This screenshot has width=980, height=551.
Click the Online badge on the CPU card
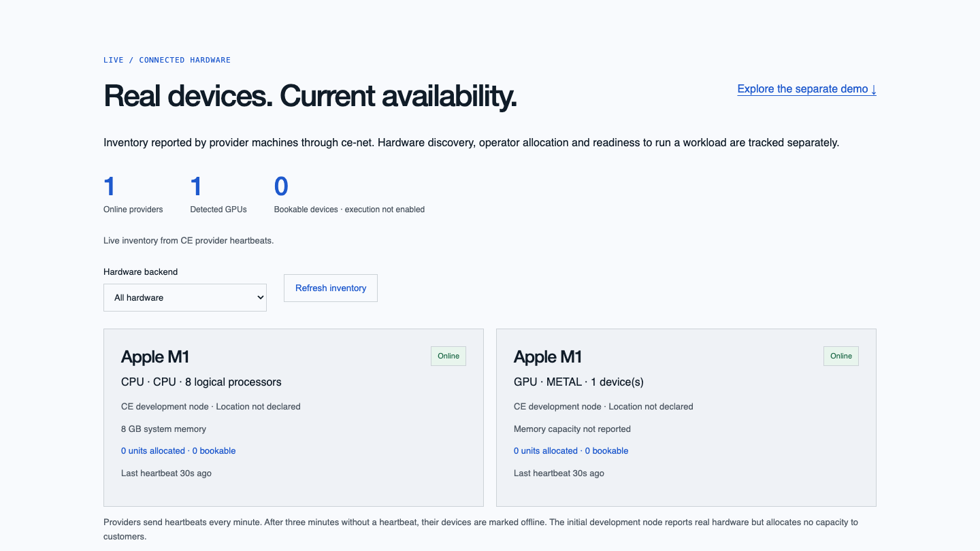coord(448,356)
